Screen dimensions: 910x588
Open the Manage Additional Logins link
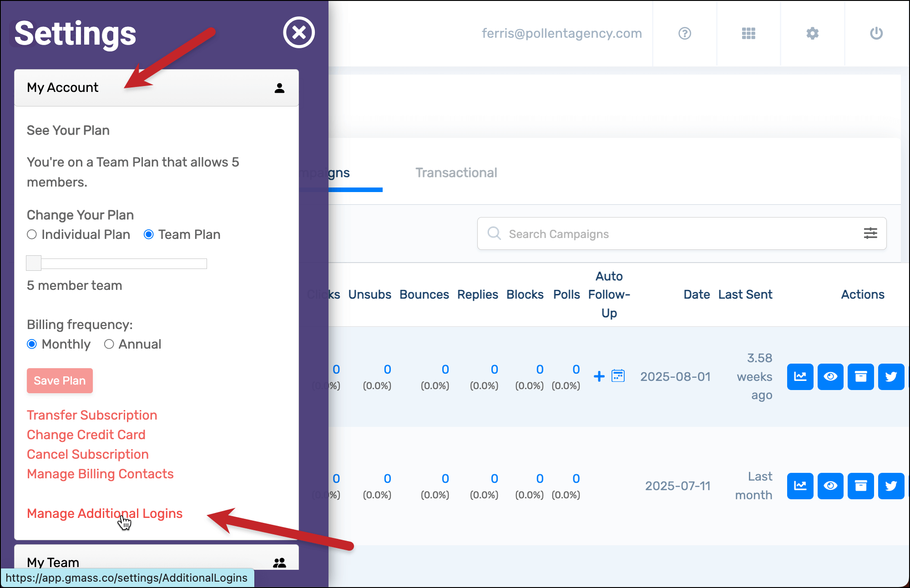[x=105, y=513]
